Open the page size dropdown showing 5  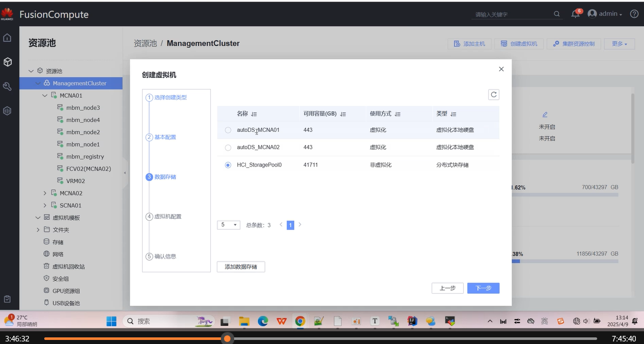(229, 225)
